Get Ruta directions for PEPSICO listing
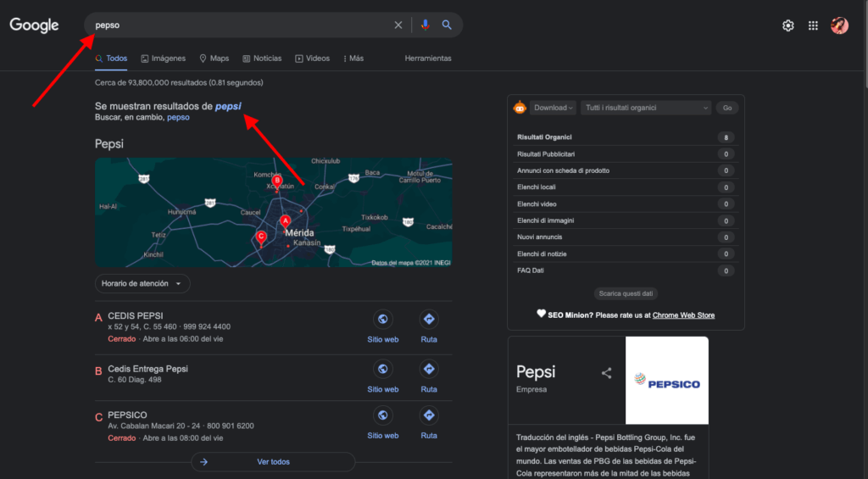Screen dimensions: 868x479 point(429,415)
